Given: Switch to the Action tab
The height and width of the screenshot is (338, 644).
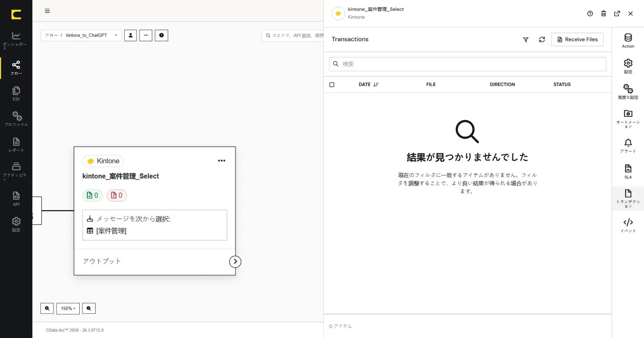Looking at the screenshot, I should point(628,41).
